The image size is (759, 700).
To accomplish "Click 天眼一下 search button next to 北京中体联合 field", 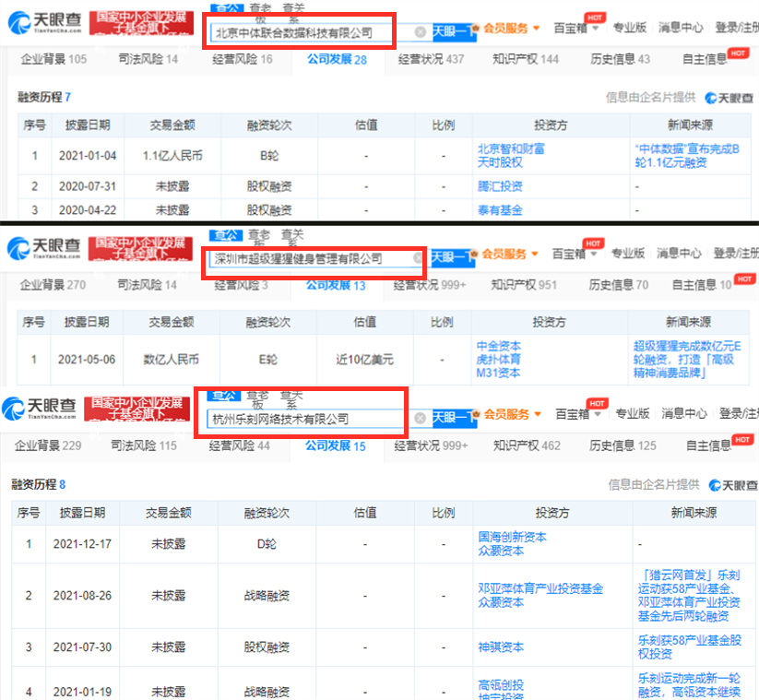I will [454, 32].
